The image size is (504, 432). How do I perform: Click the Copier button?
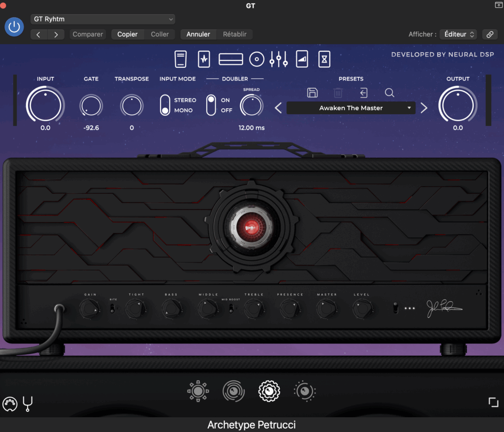coord(127,34)
